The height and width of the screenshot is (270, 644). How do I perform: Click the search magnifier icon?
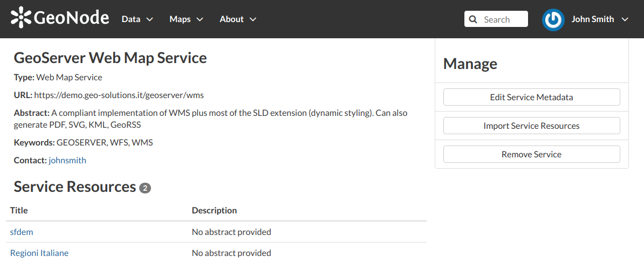[x=472, y=19]
